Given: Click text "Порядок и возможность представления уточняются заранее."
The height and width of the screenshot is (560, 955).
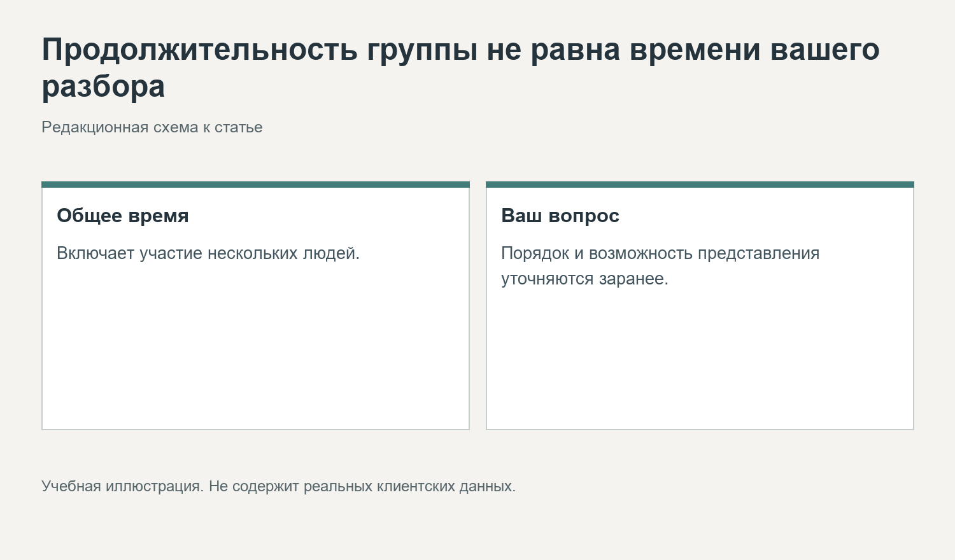Looking at the screenshot, I should 660,266.
